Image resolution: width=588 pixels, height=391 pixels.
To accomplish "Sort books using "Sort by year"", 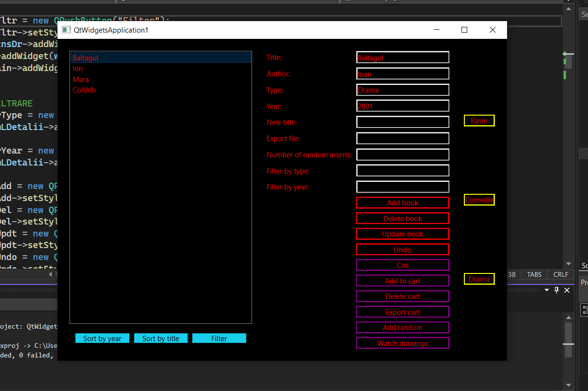I will tap(102, 338).
